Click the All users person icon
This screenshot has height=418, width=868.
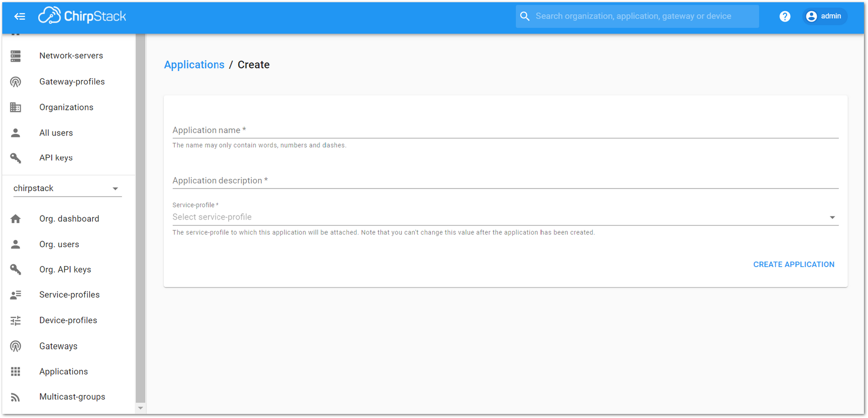click(15, 133)
